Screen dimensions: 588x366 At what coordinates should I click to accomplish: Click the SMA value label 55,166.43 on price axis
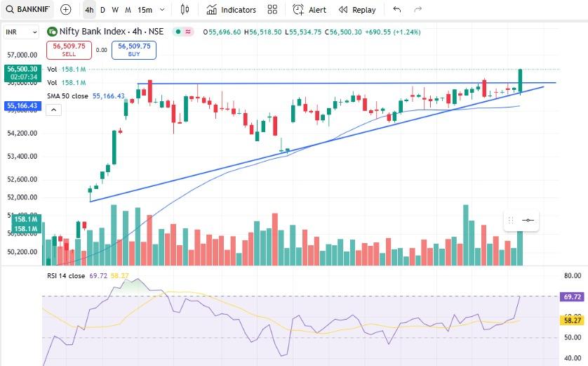coord(22,106)
